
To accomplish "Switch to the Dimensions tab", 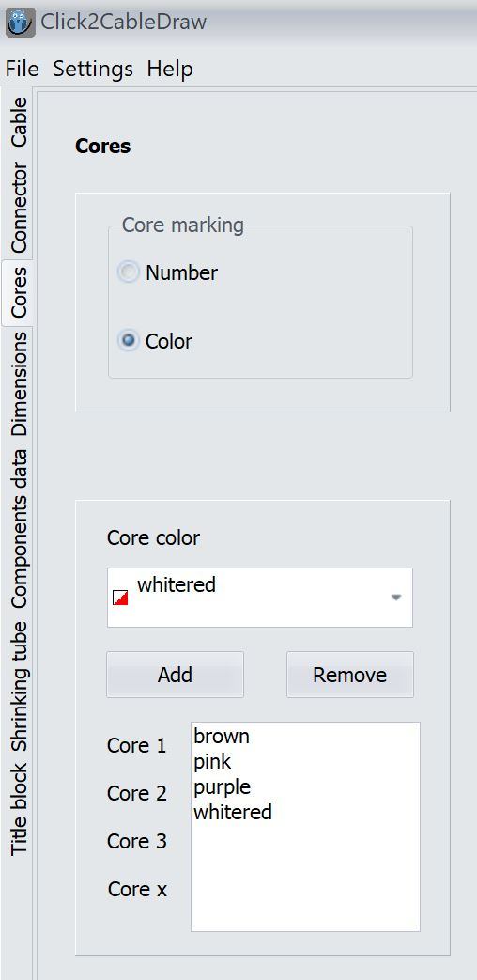I will [x=18, y=383].
